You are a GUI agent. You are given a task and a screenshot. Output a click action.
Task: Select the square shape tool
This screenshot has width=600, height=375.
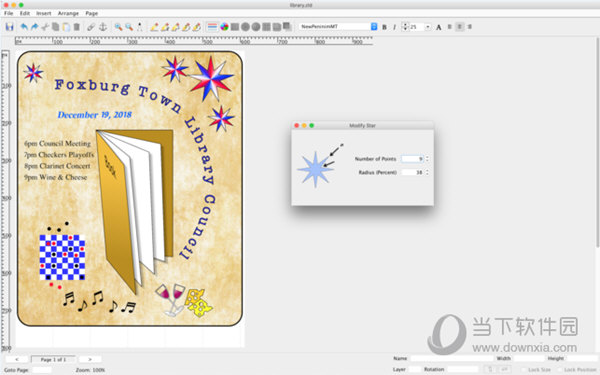[x=235, y=27]
